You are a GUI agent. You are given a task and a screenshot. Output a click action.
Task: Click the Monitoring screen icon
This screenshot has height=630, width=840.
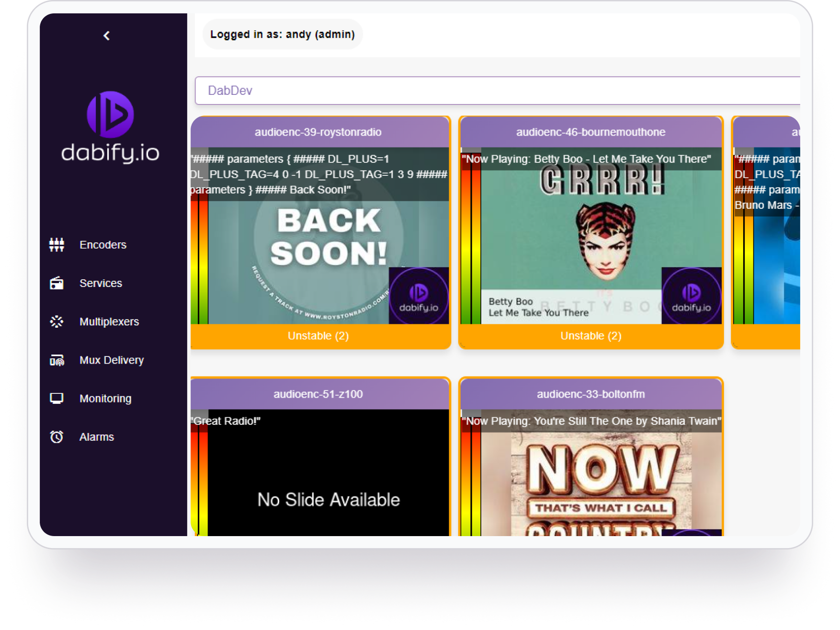(57, 399)
